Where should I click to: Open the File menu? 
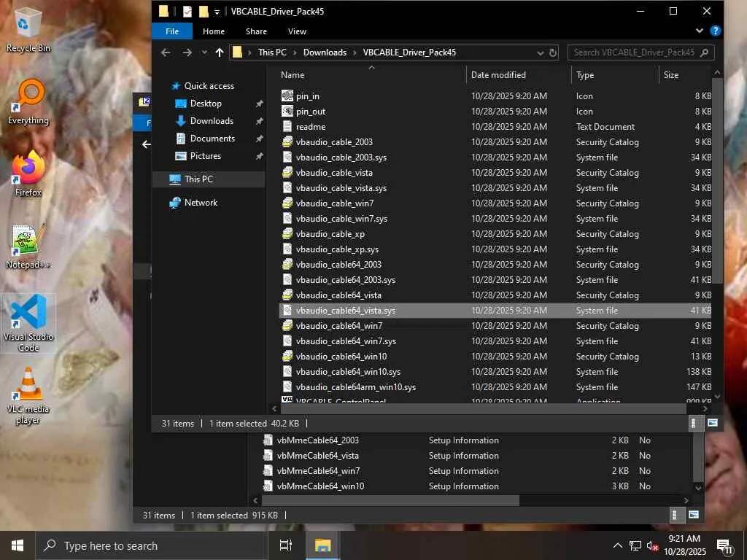click(x=172, y=31)
